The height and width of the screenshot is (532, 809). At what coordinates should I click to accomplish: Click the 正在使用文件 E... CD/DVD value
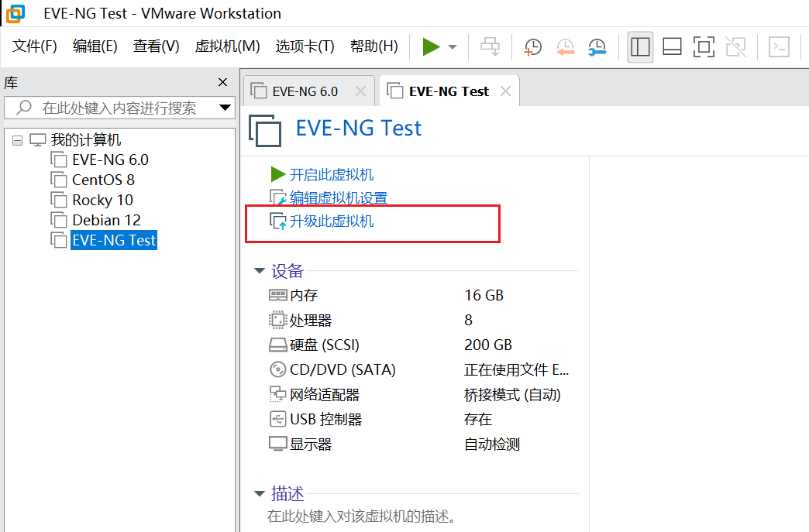point(516,369)
